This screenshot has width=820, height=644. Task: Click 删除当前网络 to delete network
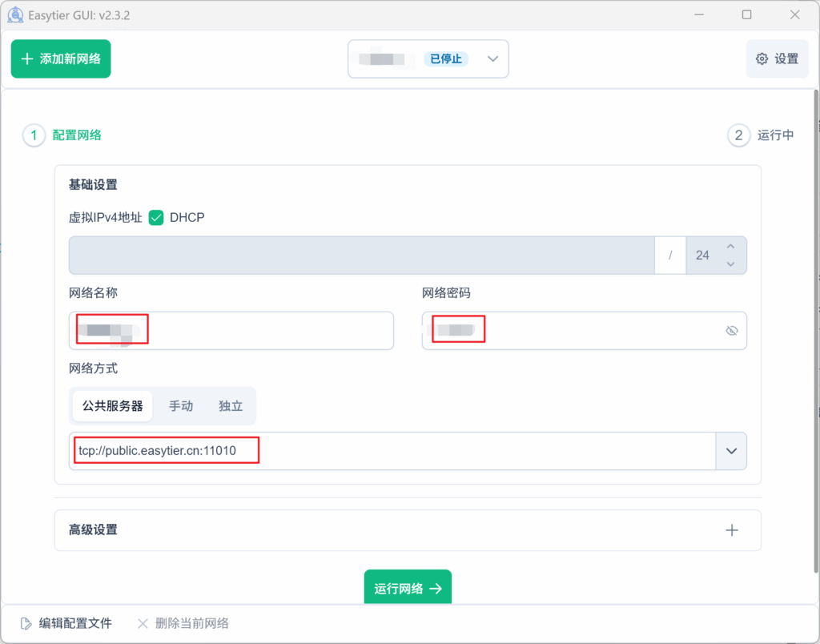183,623
